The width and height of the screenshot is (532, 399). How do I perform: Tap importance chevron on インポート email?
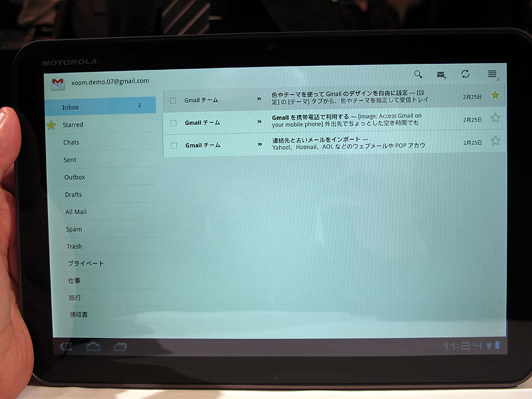[260, 144]
